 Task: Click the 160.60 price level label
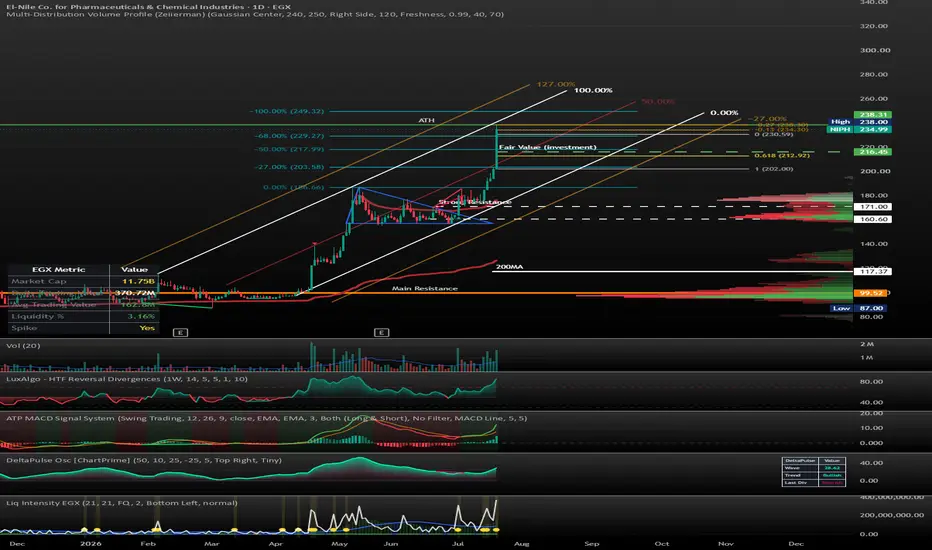click(873, 219)
